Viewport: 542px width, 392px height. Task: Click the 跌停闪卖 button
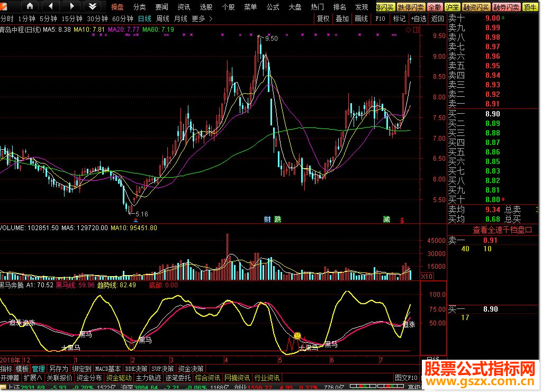411,7
